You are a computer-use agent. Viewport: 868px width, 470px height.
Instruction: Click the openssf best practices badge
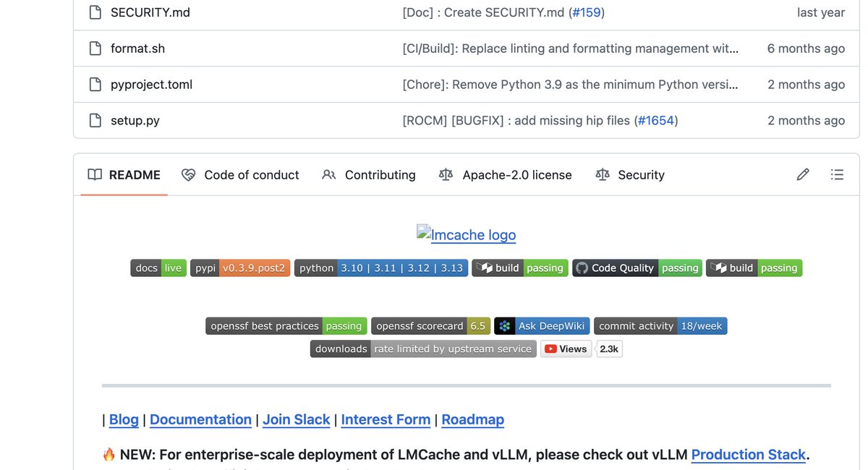point(286,326)
